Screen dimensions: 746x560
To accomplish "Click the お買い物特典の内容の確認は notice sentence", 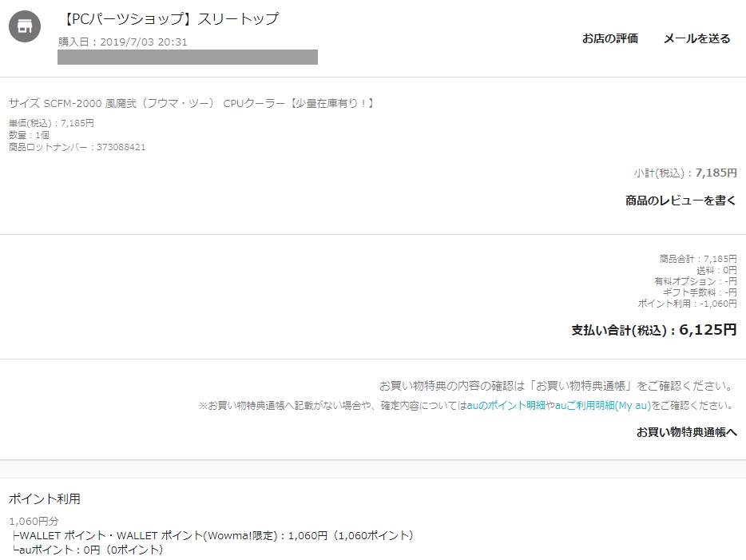I will 558,386.
